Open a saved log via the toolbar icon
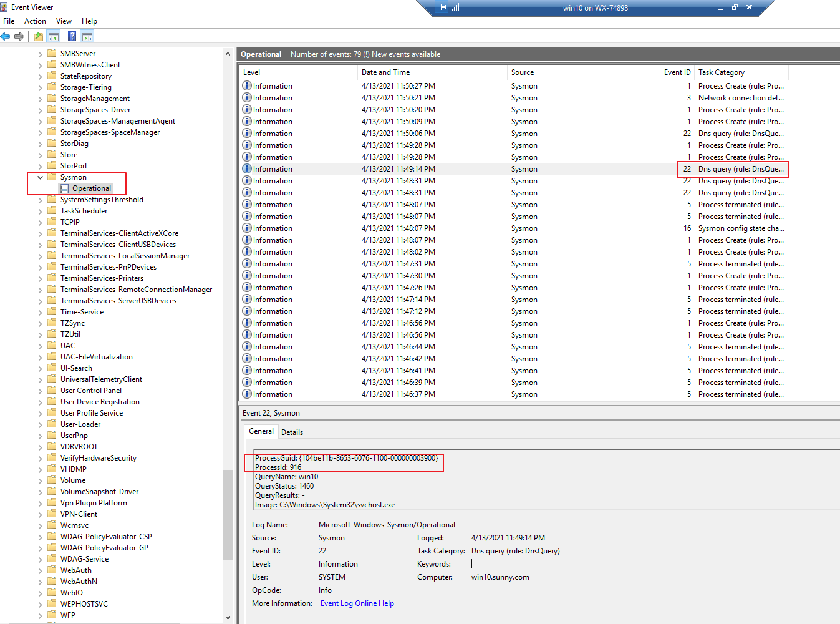Viewport: 840px width, 624px height. click(x=38, y=36)
